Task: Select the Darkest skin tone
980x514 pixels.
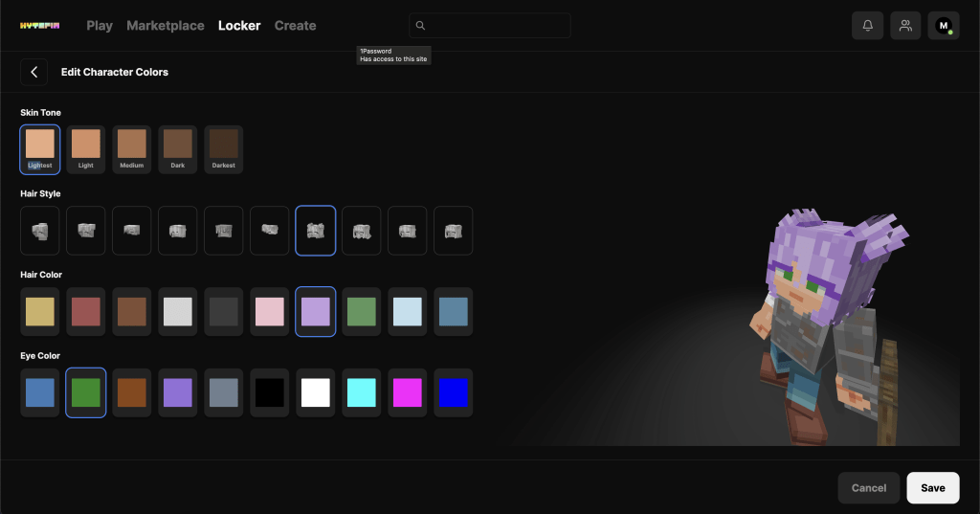Action: (224, 149)
